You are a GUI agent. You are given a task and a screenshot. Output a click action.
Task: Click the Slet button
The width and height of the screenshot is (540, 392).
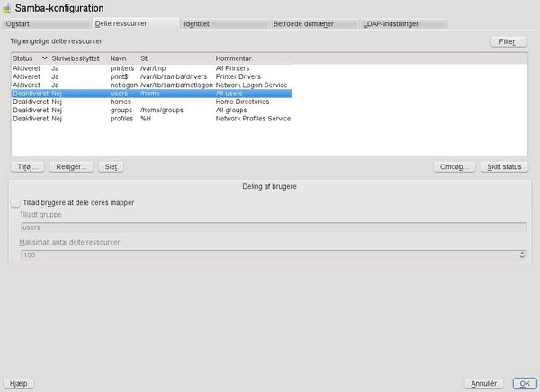click(x=111, y=167)
